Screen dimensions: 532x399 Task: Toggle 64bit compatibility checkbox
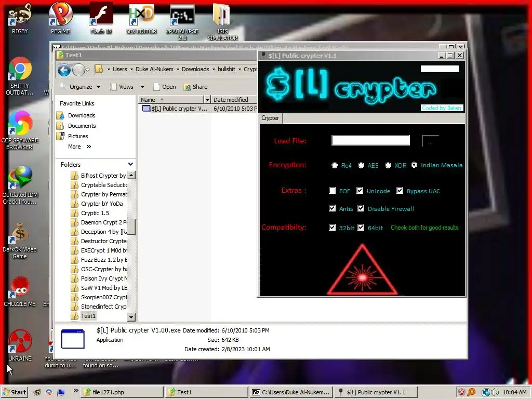[361, 228]
